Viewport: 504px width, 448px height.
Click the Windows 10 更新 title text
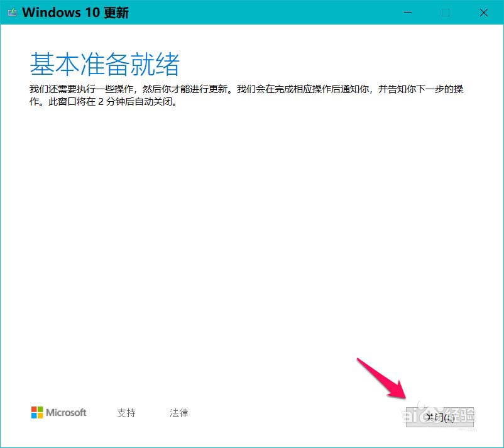point(75,13)
